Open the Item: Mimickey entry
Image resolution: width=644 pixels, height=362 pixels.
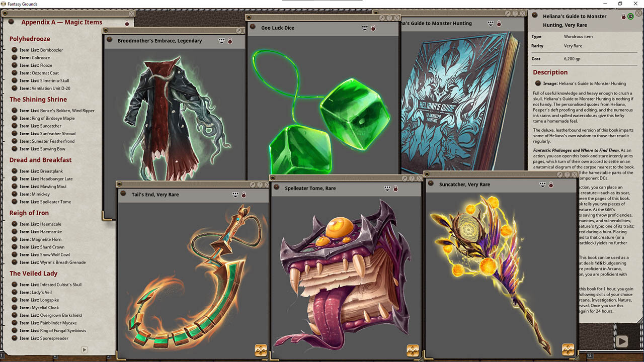[15, 194]
